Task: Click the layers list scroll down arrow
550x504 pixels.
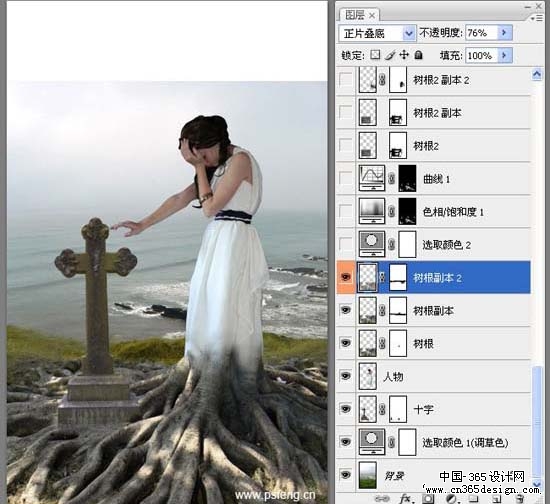Action: pos(537,483)
